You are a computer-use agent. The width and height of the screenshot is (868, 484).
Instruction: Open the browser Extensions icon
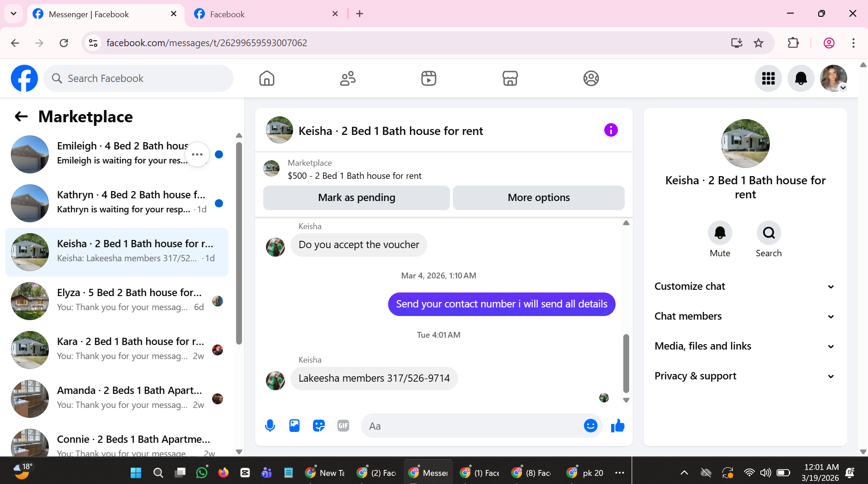pyautogui.click(x=793, y=43)
